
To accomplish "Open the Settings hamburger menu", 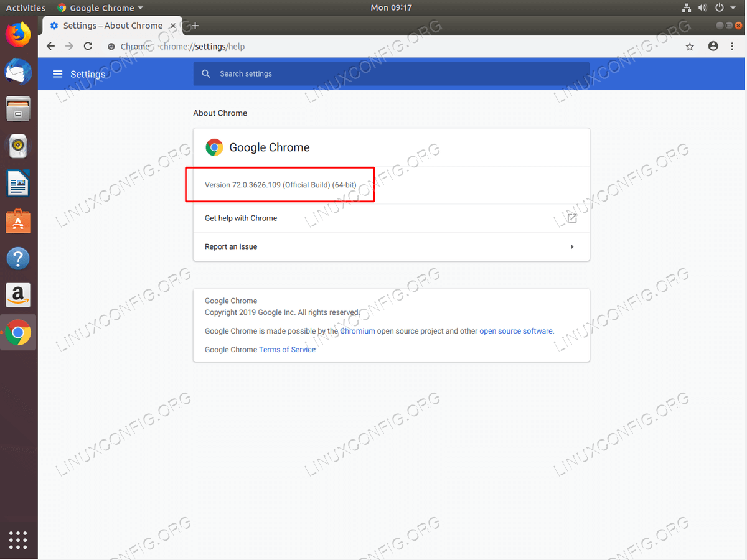I will click(58, 74).
